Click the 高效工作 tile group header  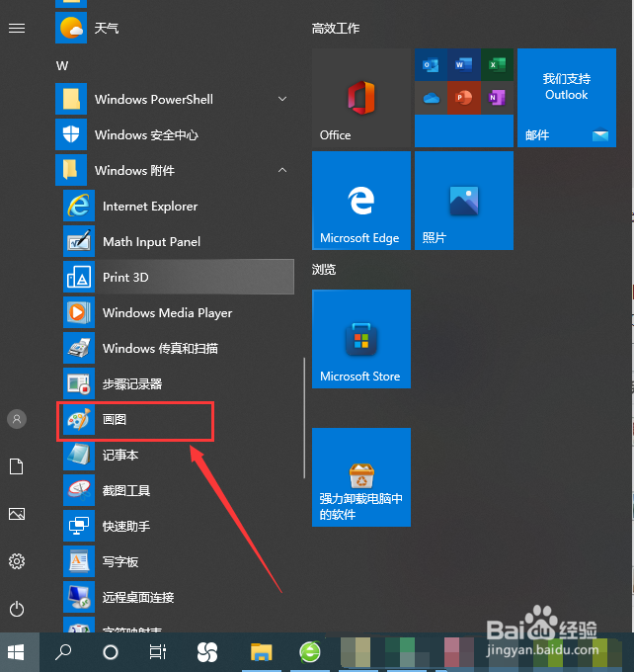(x=336, y=29)
